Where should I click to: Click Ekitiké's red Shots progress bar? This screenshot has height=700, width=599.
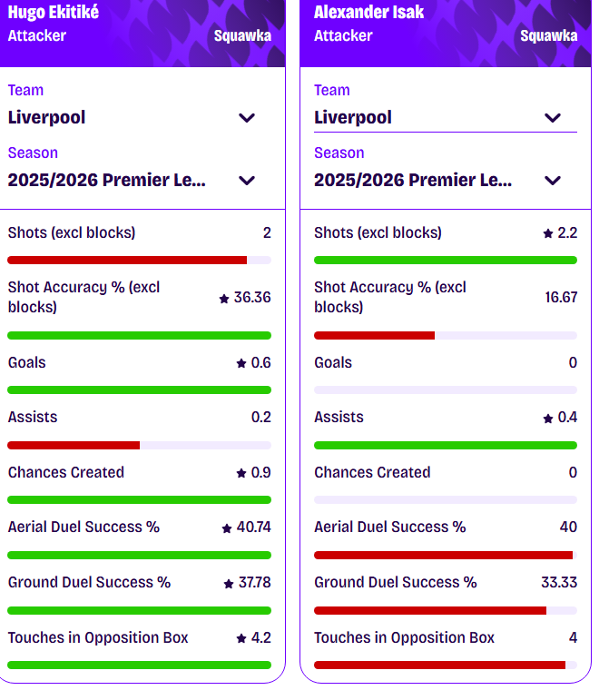point(127,261)
